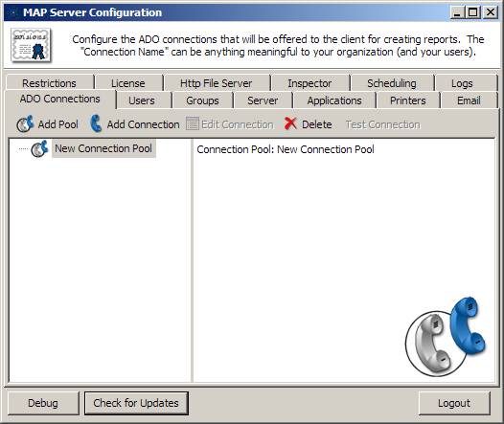
Task: Choose Delete text in the toolbar
Action: click(317, 124)
